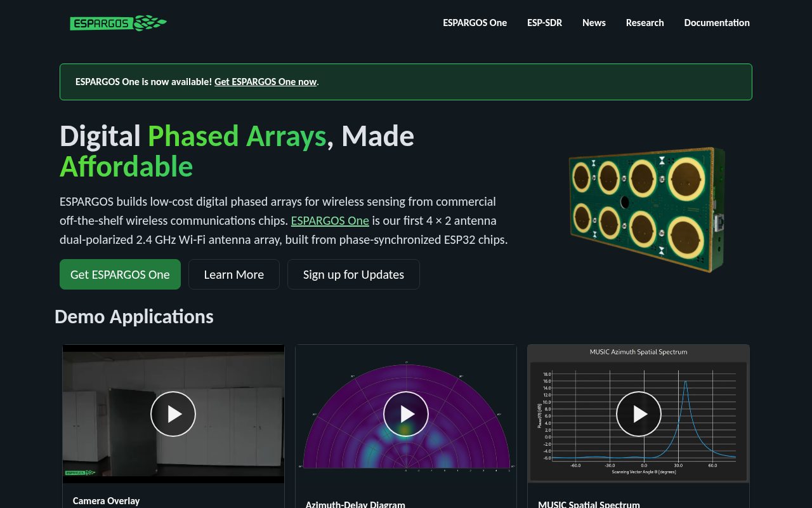Play the MUSIC Spatial Spectrum video
Image resolution: width=812 pixels, height=508 pixels.
(639, 414)
